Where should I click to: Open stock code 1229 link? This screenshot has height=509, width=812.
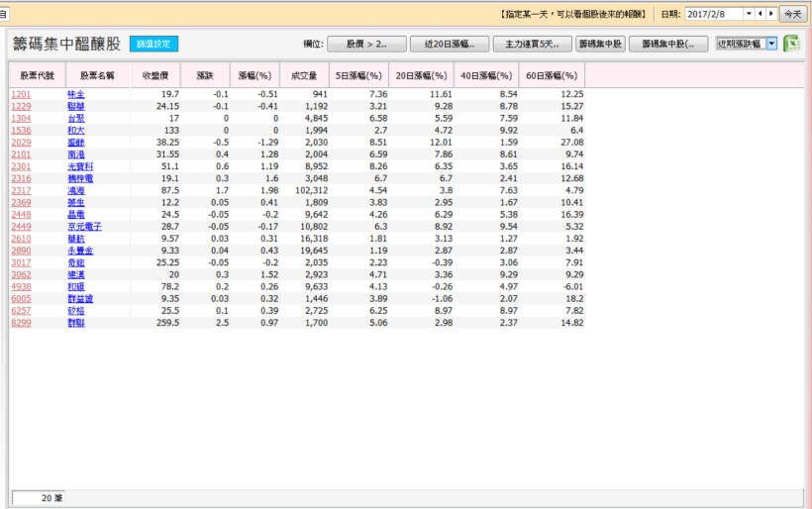click(21, 106)
